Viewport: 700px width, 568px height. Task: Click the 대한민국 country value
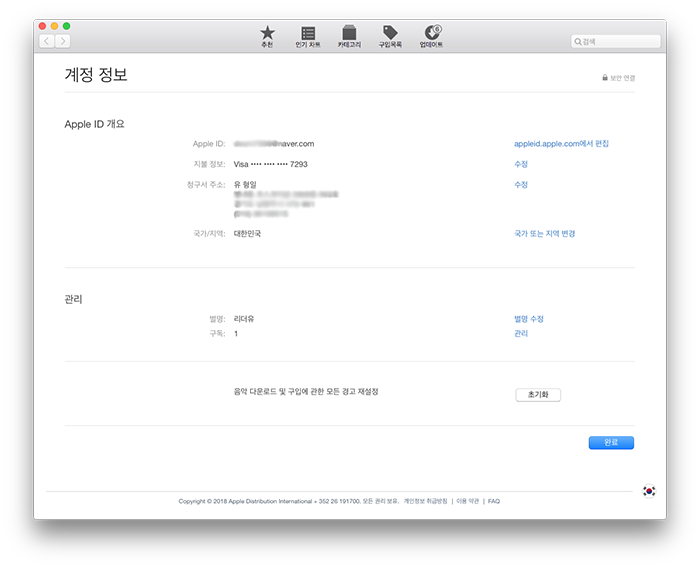tap(247, 234)
